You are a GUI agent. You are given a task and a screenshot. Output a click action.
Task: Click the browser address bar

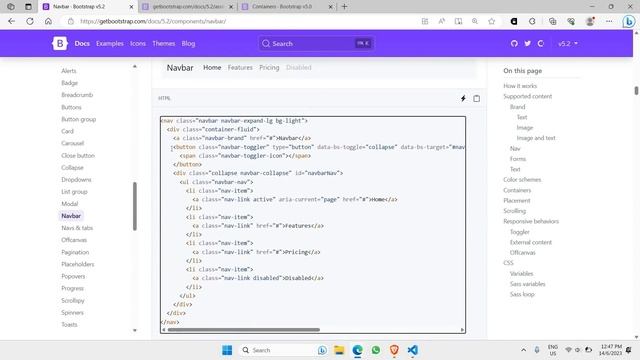pos(241,21)
